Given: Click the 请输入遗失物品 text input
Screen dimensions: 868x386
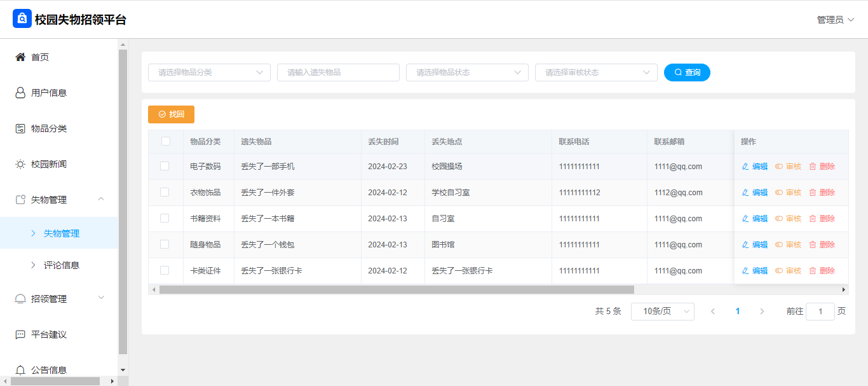Looking at the screenshot, I should point(338,72).
